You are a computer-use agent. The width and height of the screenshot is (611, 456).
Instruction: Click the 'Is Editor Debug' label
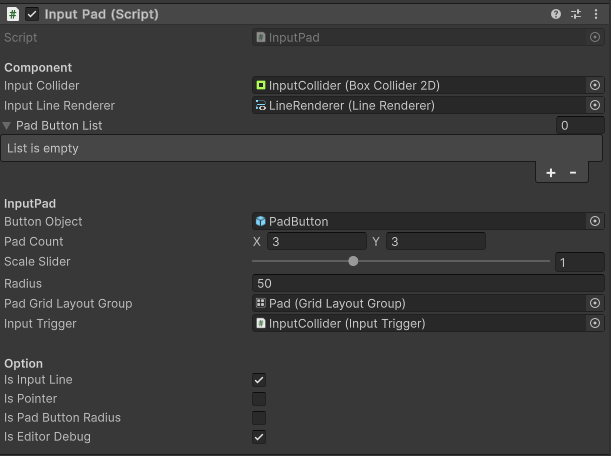click(x=48, y=437)
